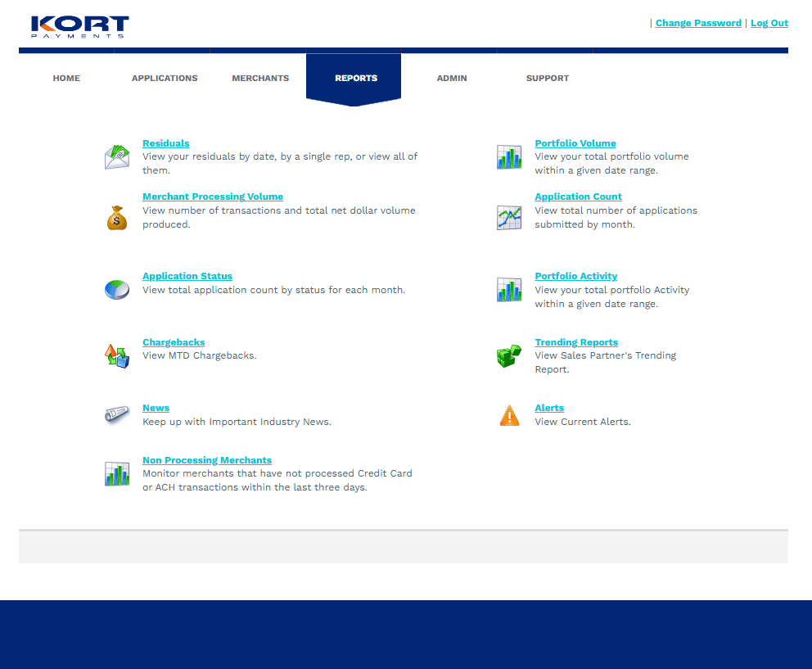Click the Residuals envelope icon
The height and width of the screenshot is (669, 812).
[x=116, y=156]
